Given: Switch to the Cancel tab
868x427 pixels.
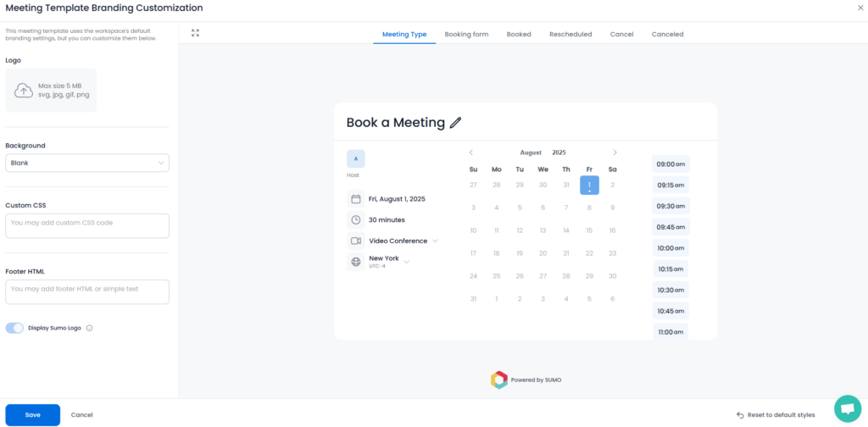Looking at the screenshot, I should point(621,34).
